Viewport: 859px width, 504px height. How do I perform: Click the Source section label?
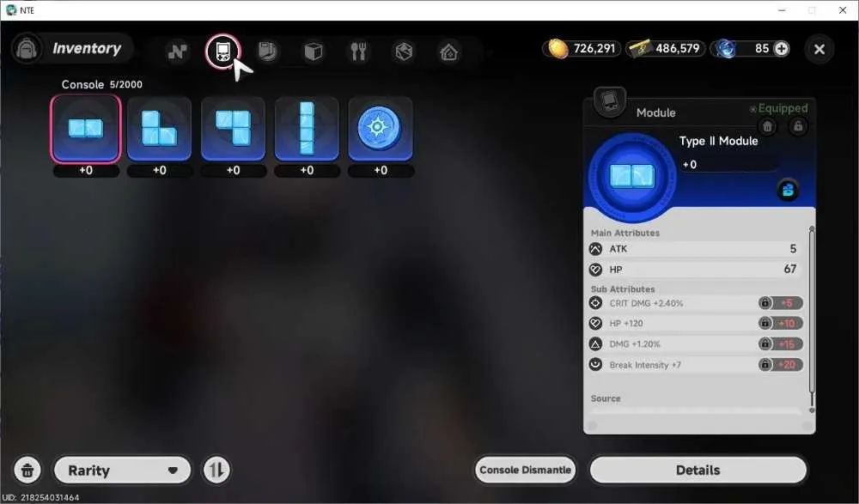606,398
